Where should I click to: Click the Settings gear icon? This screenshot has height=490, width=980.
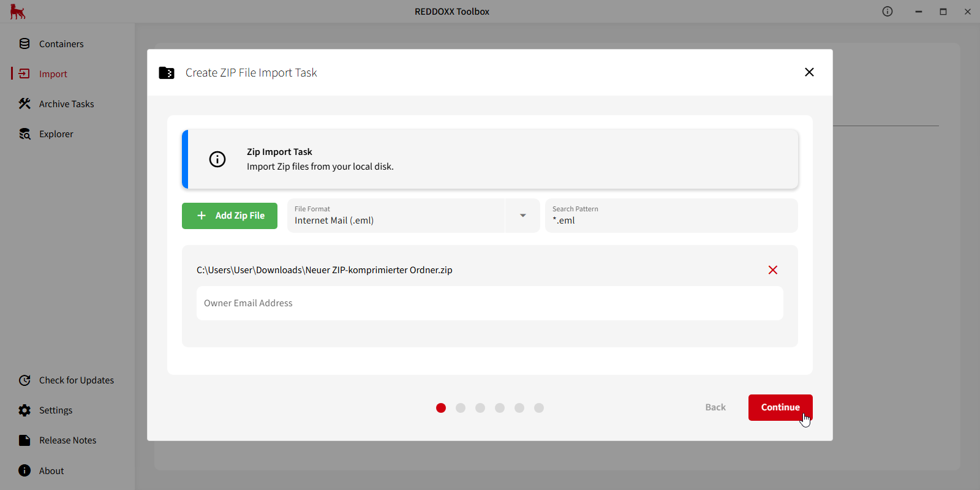(x=24, y=410)
